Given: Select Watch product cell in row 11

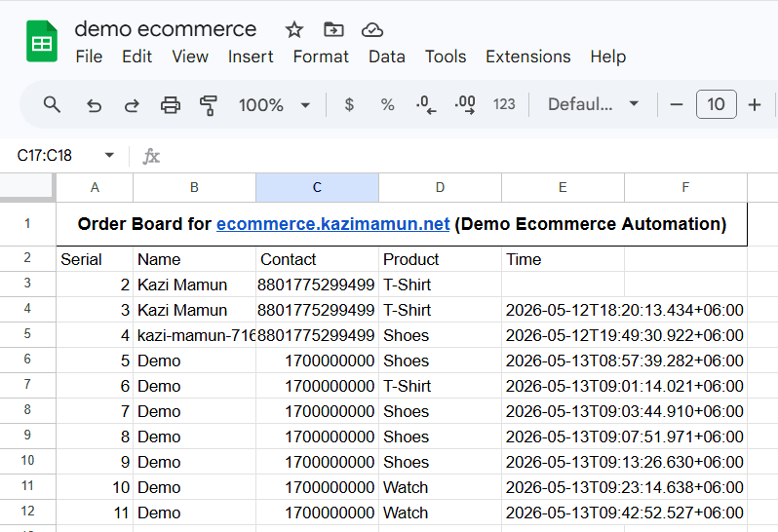Looking at the screenshot, I should coord(440,487).
